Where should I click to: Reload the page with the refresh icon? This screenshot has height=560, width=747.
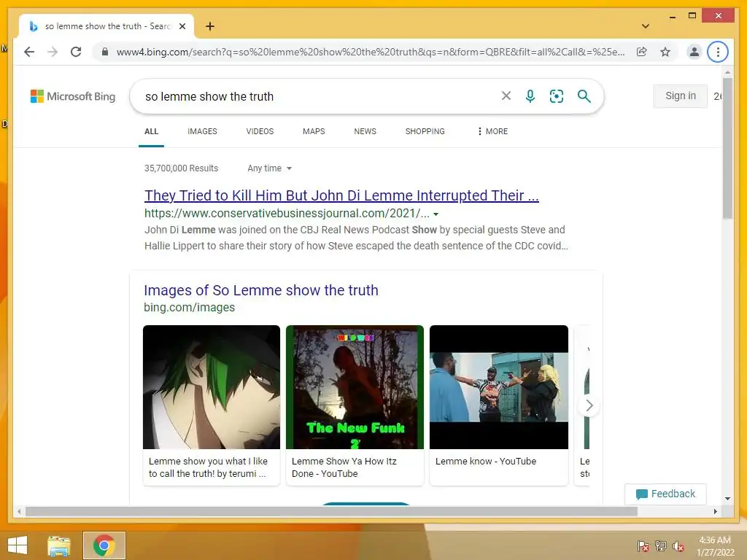pyautogui.click(x=76, y=52)
